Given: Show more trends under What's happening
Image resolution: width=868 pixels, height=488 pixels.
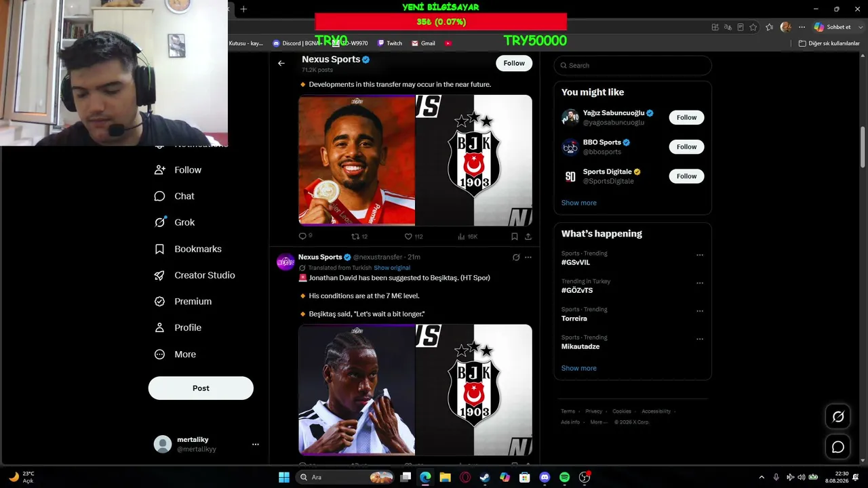Looking at the screenshot, I should (579, 368).
